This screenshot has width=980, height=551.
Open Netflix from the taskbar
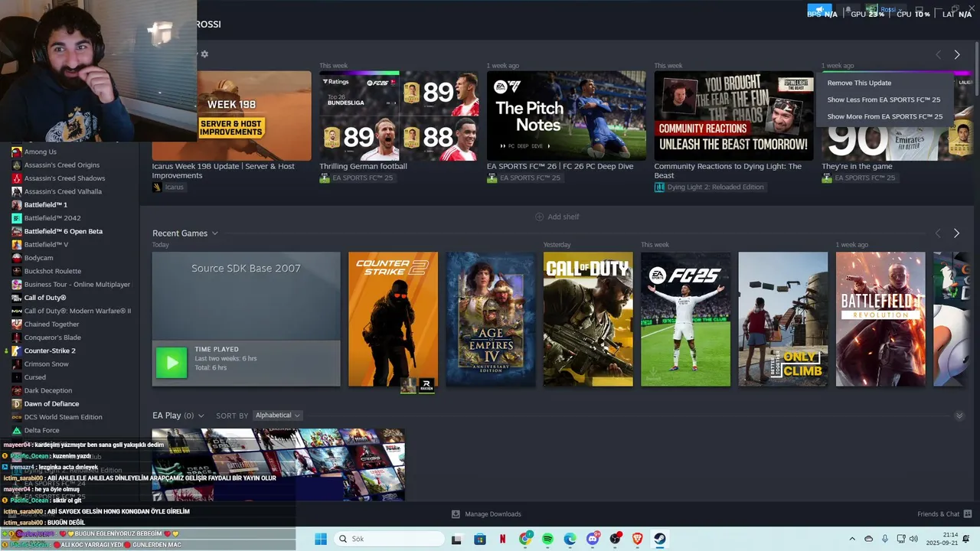[502, 539]
